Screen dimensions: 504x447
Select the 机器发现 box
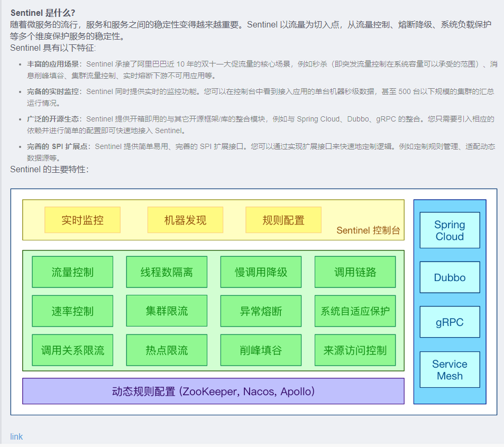click(185, 220)
